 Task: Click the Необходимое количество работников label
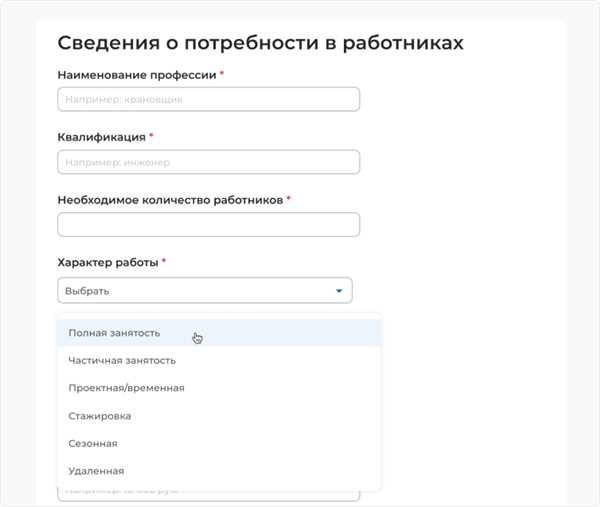click(x=170, y=200)
